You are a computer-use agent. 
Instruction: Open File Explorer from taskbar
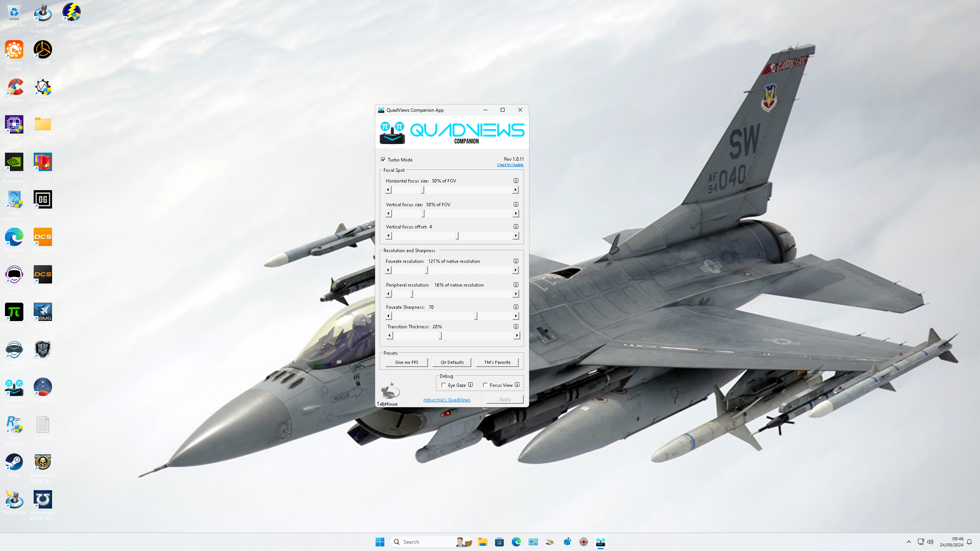(x=482, y=542)
